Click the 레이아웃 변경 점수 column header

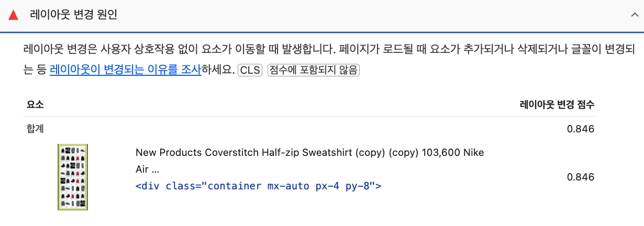click(557, 104)
